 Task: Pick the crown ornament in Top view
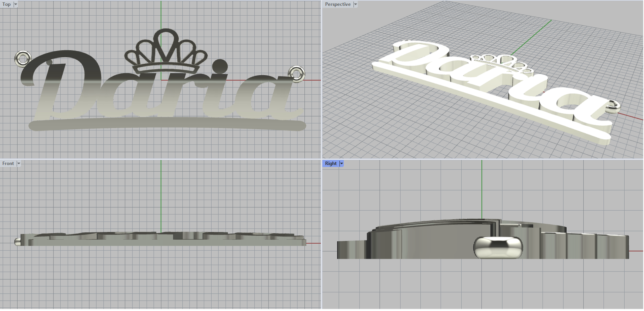pyautogui.click(x=166, y=50)
